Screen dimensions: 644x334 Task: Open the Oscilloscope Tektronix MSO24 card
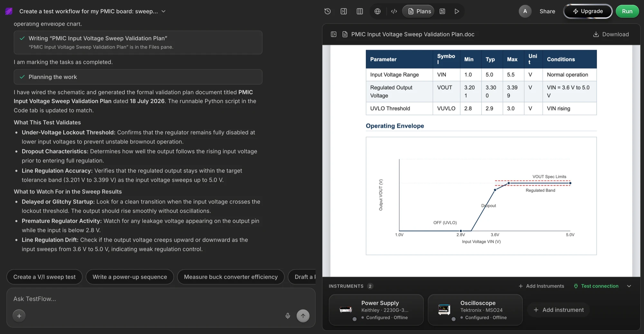click(475, 310)
